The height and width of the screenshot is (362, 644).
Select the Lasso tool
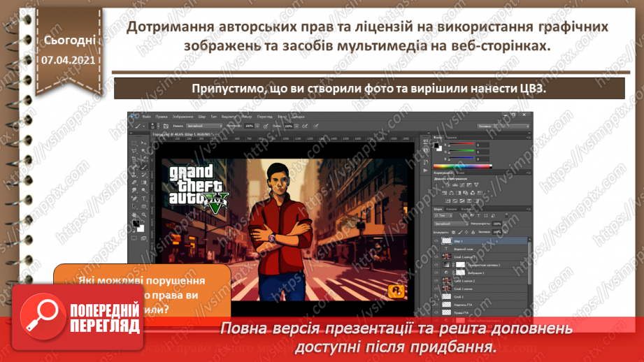(x=134, y=152)
